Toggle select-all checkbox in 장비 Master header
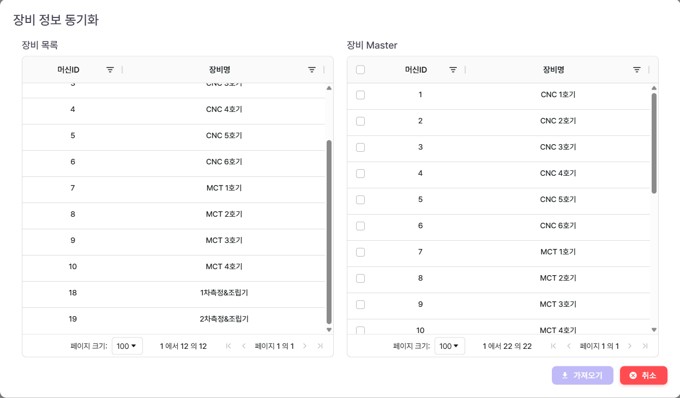The image size is (680, 398). [x=360, y=70]
